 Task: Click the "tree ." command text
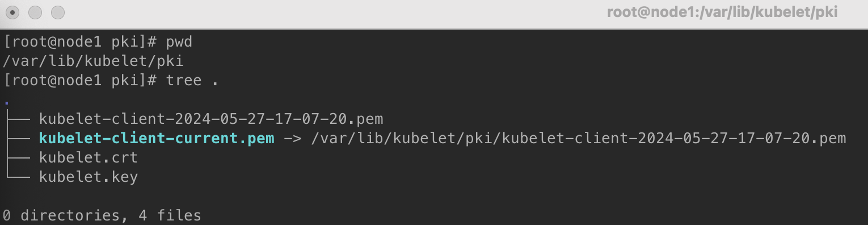(192, 80)
